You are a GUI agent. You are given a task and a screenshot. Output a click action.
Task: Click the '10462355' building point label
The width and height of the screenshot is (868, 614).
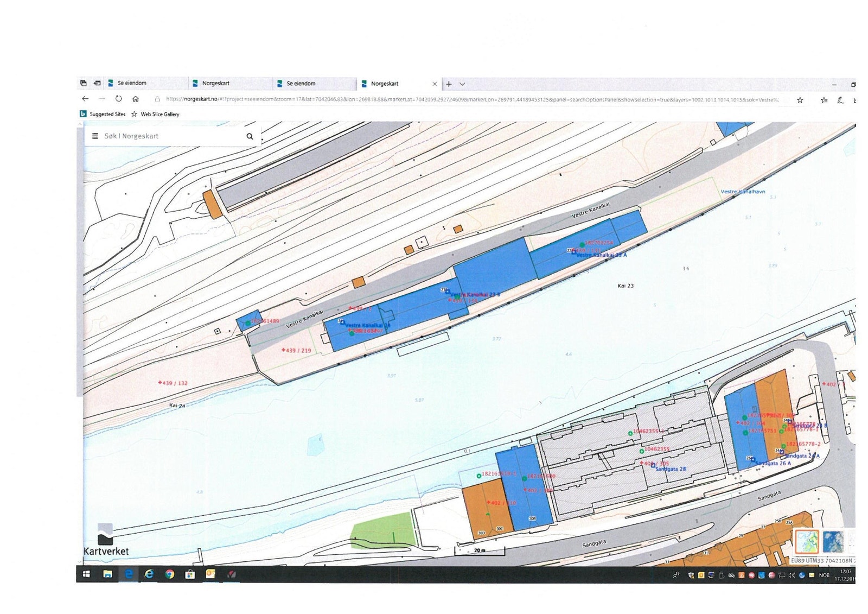pyautogui.click(x=656, y=450)
